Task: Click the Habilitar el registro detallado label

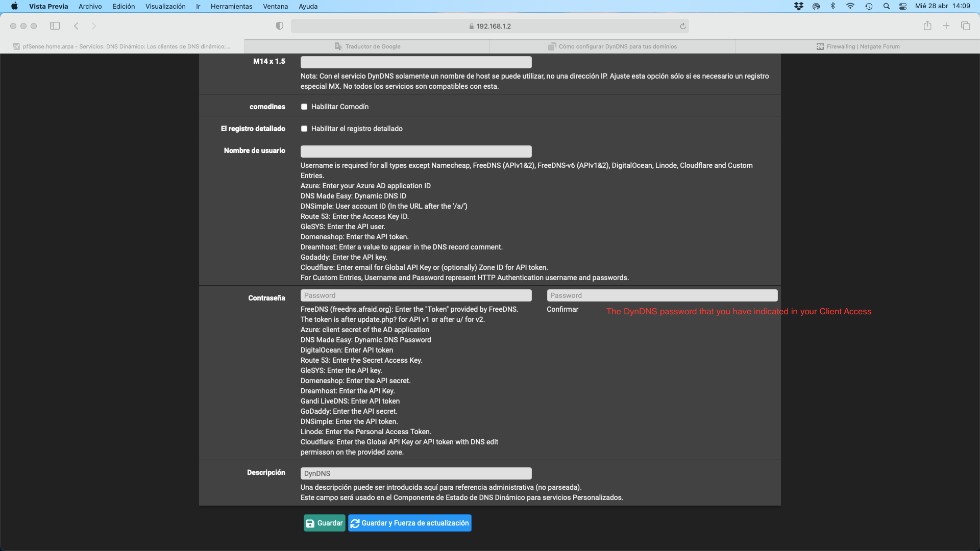Action: [357, 129]
